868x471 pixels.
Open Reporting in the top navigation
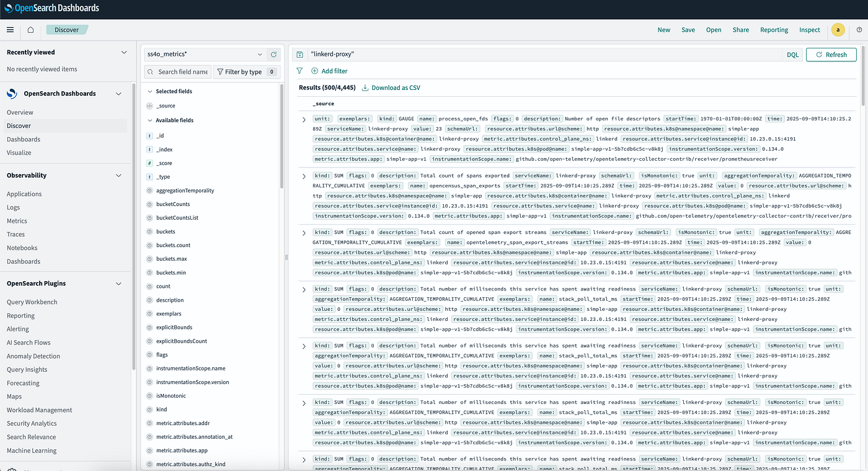774,30
